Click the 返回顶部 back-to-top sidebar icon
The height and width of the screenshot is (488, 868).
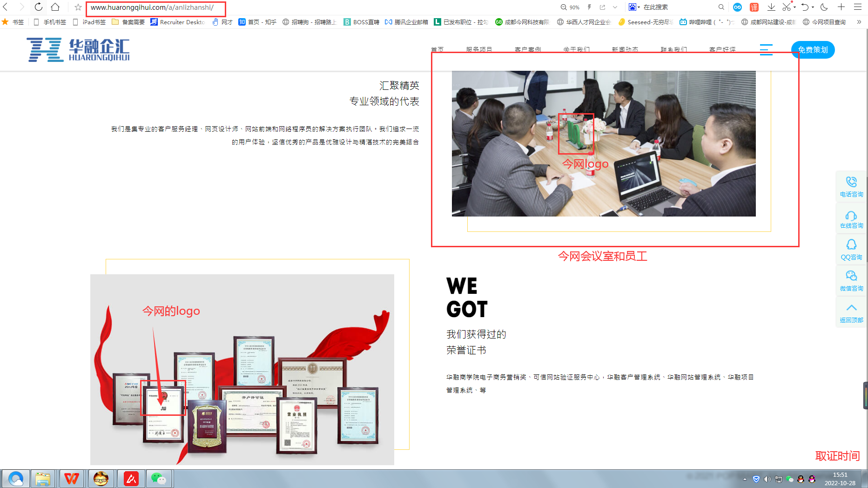pos(851,312)
